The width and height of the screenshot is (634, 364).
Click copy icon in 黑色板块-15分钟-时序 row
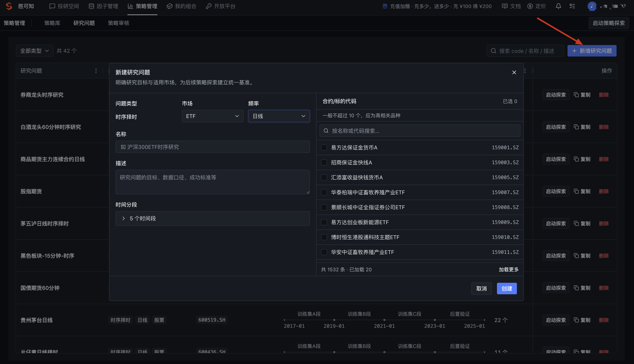pyautogui.click(x=576, y=256)
